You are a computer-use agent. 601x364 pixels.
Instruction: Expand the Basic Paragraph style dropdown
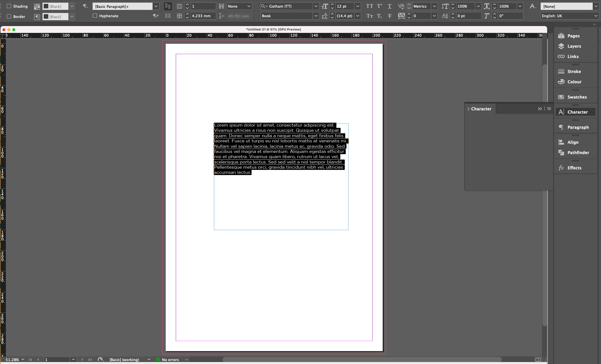point(156,6)
